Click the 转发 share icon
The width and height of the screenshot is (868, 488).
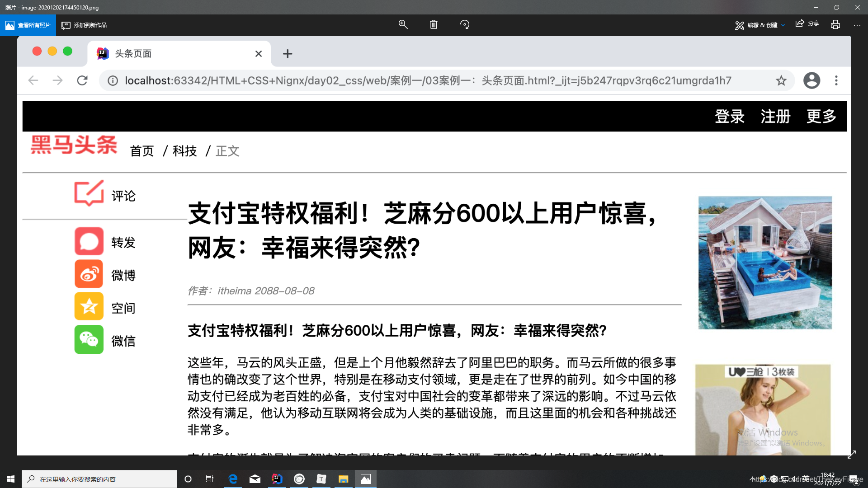tap(89, 241)
